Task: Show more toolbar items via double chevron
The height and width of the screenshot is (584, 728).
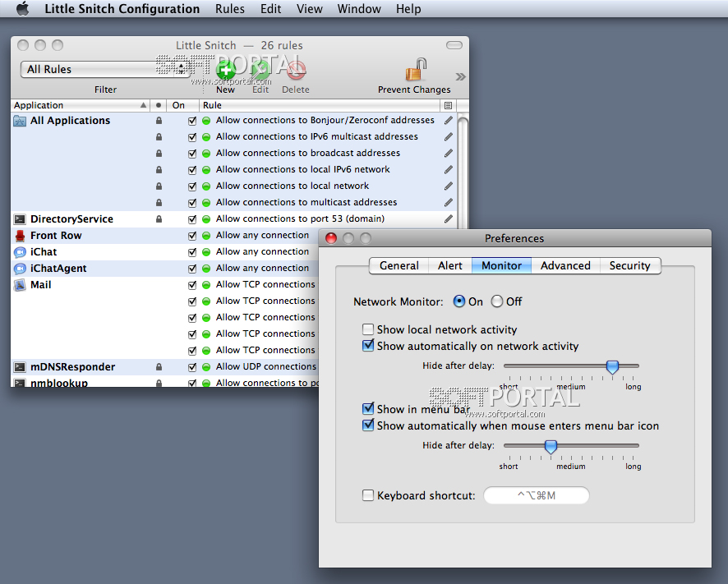Action: click(460, 76)
